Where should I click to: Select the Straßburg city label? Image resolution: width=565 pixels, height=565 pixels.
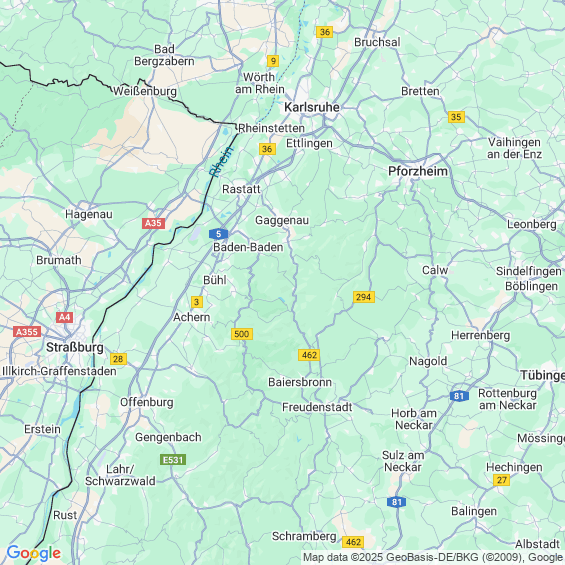click(x=75, y=347)
